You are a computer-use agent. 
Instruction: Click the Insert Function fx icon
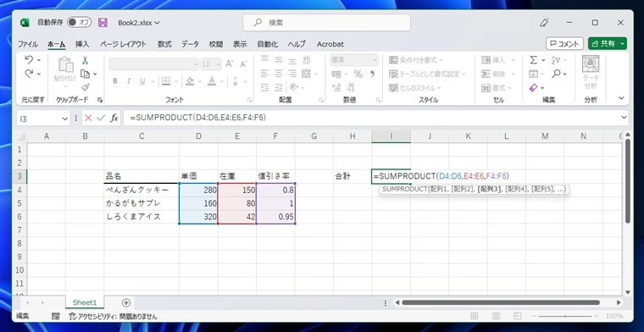pos(114,119)
